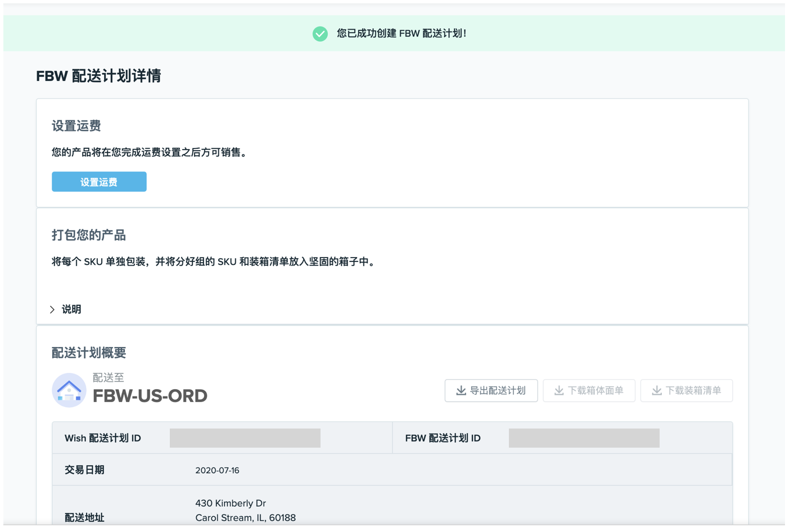This screenshot has height=532, width=794.
Task: Click the warehouse house icon beside FBW-US-ORD
Action: point(69,389)
